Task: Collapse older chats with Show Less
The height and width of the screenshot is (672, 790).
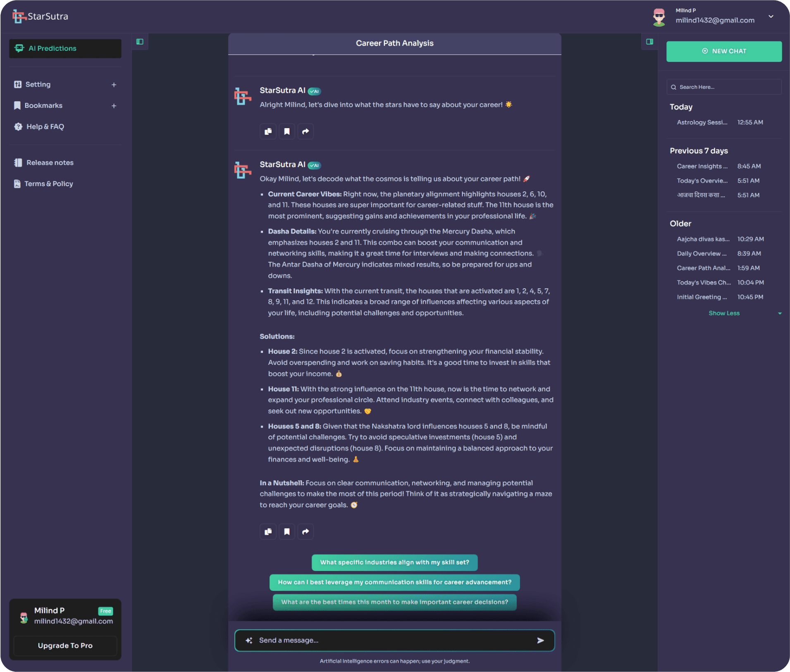Action: [x=724, y=313]
